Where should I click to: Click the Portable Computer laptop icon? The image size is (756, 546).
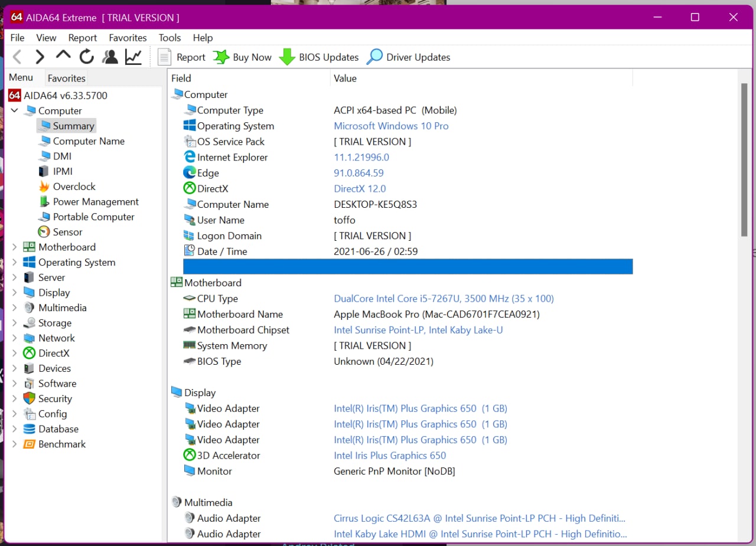coord(44,217)
